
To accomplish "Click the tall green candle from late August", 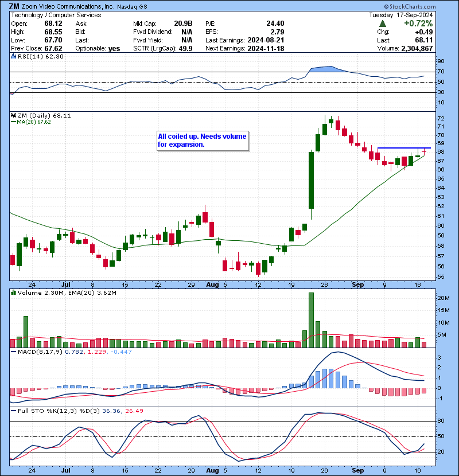I will [311, 180].
